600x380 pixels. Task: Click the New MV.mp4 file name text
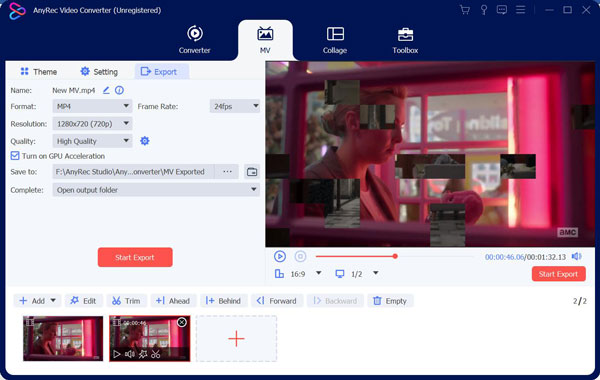point(73,90)
